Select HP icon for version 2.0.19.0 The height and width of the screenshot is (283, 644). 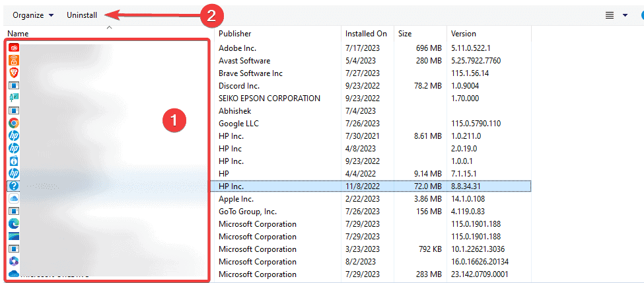point(14,148)
